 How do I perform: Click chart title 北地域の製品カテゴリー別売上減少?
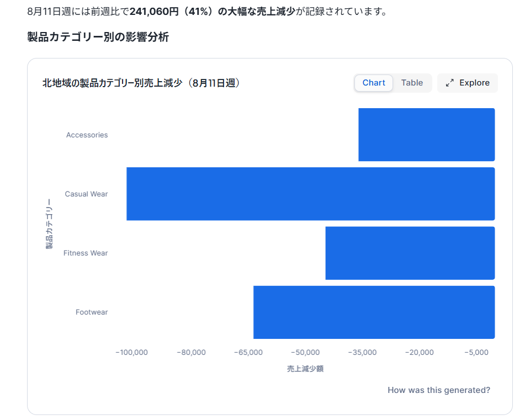pos(141,83)
